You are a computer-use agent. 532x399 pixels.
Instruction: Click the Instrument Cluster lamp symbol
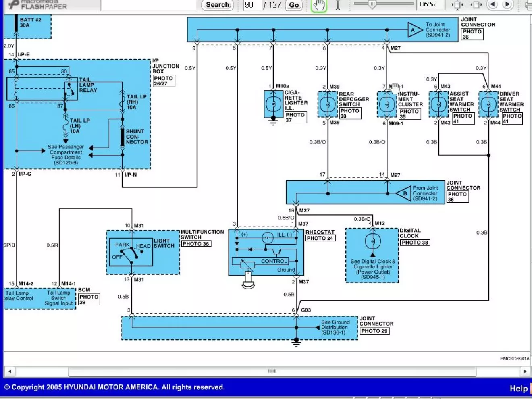coord(387,104)
